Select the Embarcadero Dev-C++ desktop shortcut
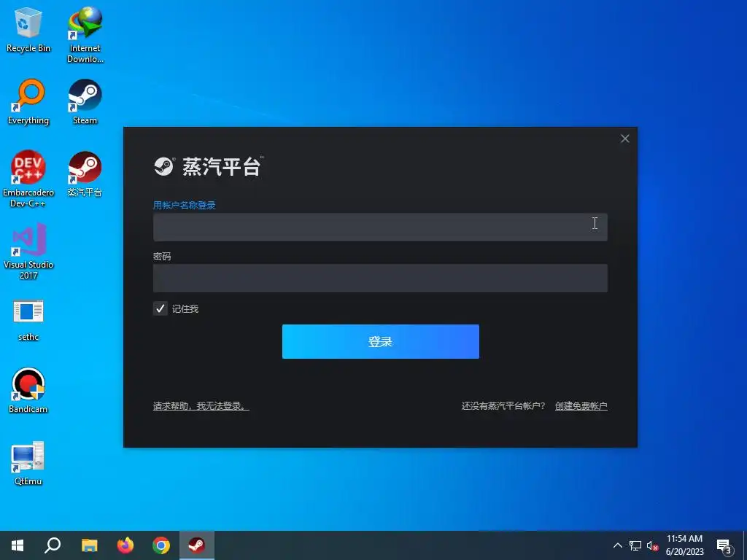The width and height of the screenshot is (747, 560). point(28,179)
